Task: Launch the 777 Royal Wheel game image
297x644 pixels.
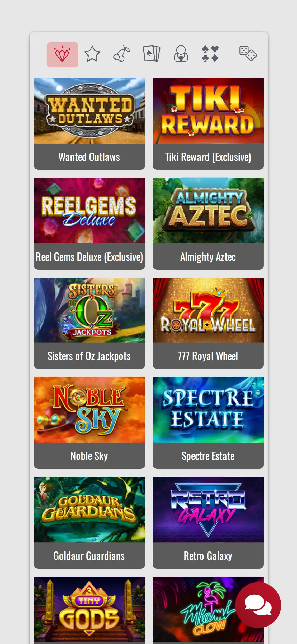Action: pos(208,310)
